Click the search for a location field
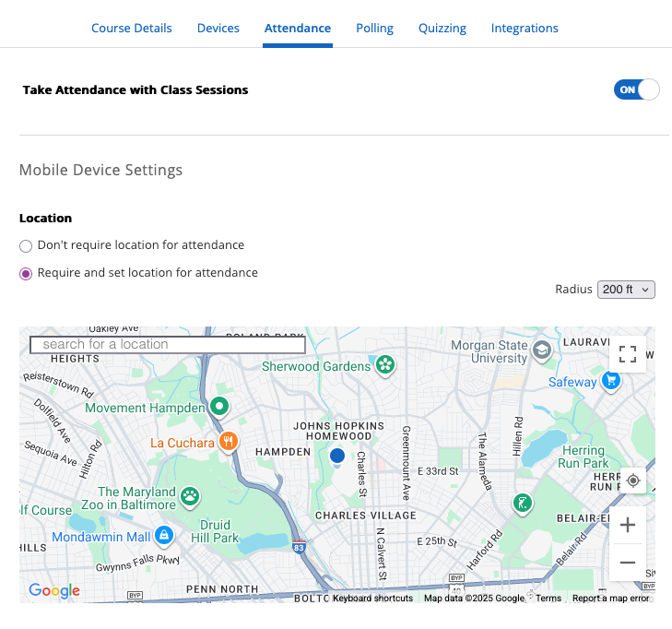The height and width of the screenshot is (629, 672). 168,344
